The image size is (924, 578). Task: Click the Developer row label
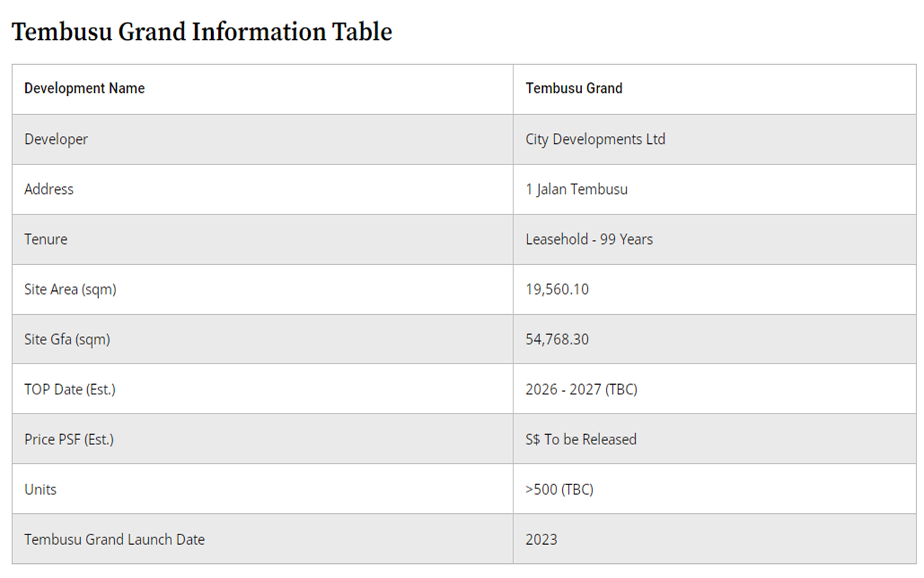(x=56, y=139)
